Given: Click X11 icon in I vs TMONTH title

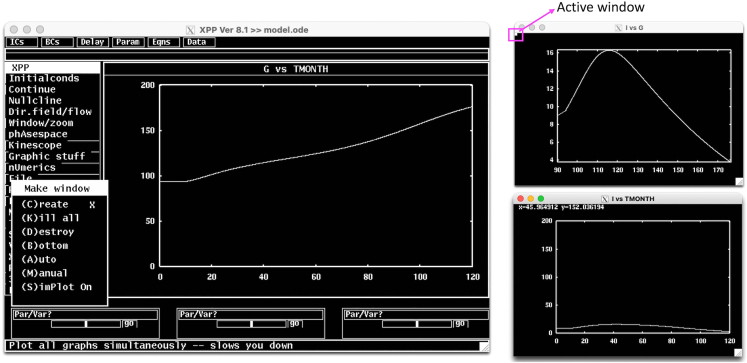Looking at the screenshot, I should click(x=606, y=199).
